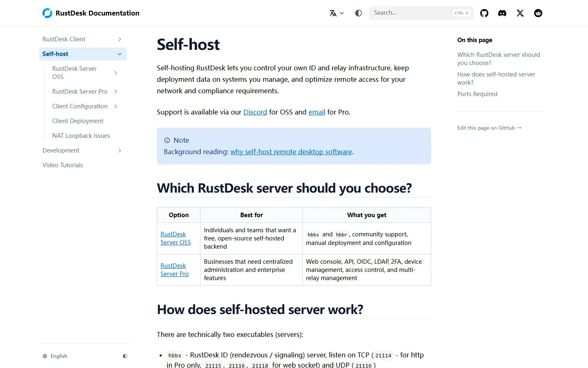
Task: Jump to How does self-hosted server work
Action: pyautogui.click(x=496, y=79)
